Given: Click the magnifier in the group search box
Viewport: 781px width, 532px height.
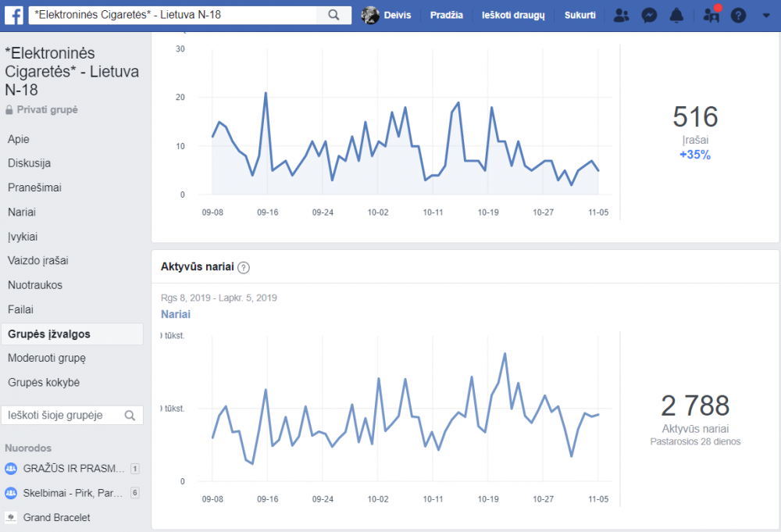Looking at the screenshot, I should tap(130, 416).
